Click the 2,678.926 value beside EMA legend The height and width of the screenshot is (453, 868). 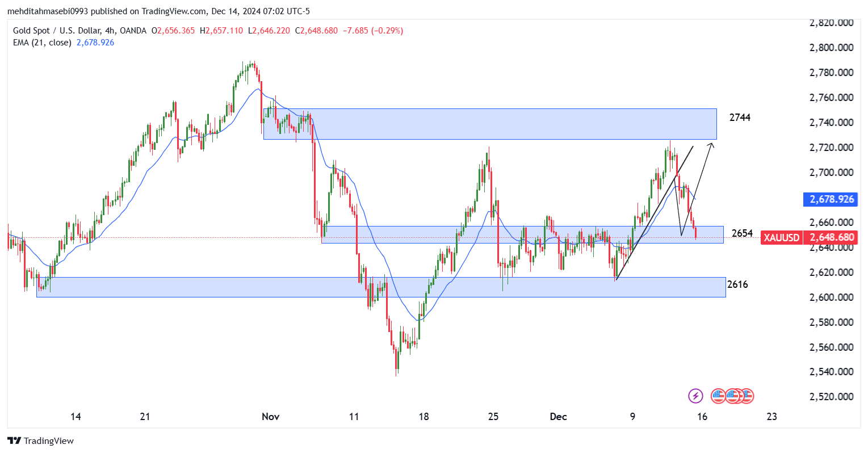coord(95,43)
